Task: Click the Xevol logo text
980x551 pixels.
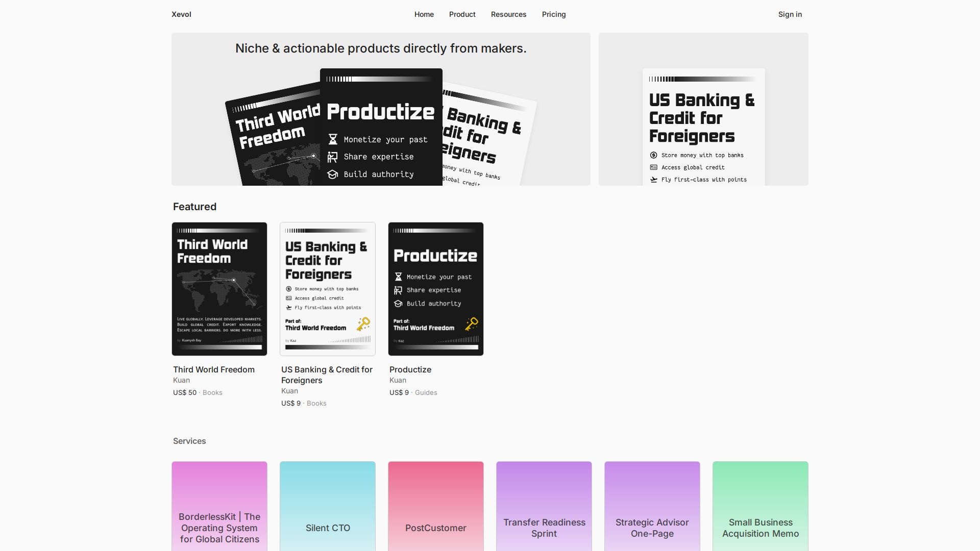Action: (x=181, y=14)
